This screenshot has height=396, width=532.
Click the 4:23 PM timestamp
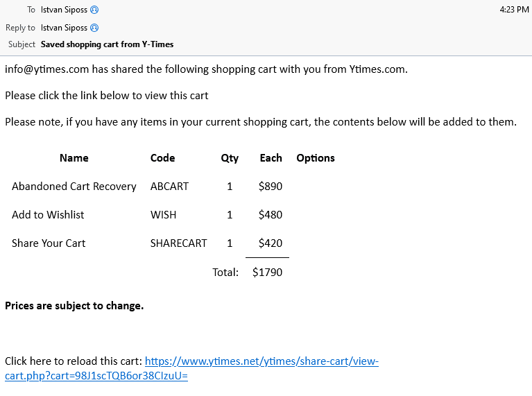coord(514,10)
